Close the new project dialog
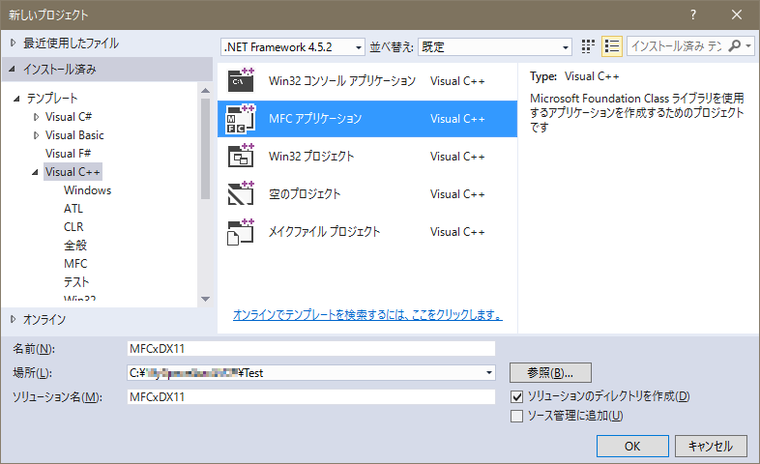 pyautogui.click(x=736, y=15)
